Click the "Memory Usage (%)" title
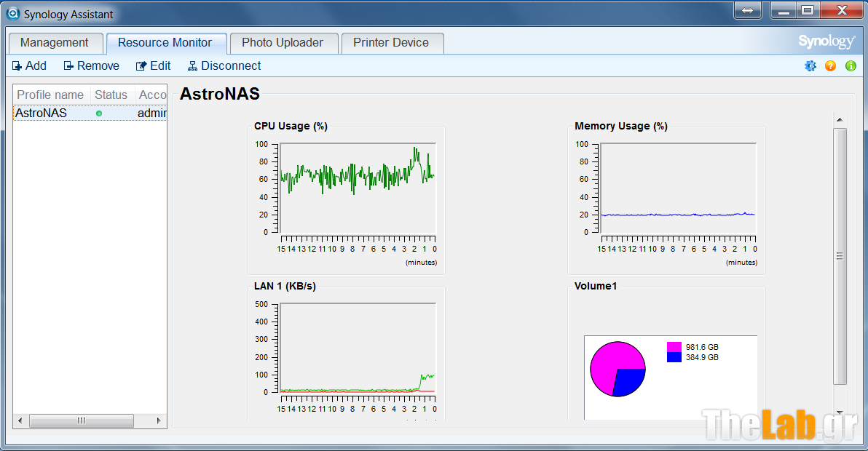 tap(621, 126)
